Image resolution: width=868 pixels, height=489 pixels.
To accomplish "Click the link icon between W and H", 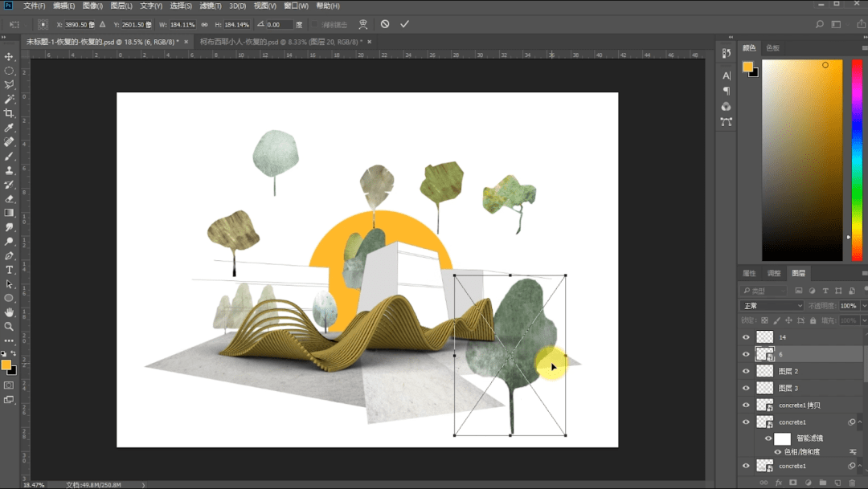I will tap(204, 24).
